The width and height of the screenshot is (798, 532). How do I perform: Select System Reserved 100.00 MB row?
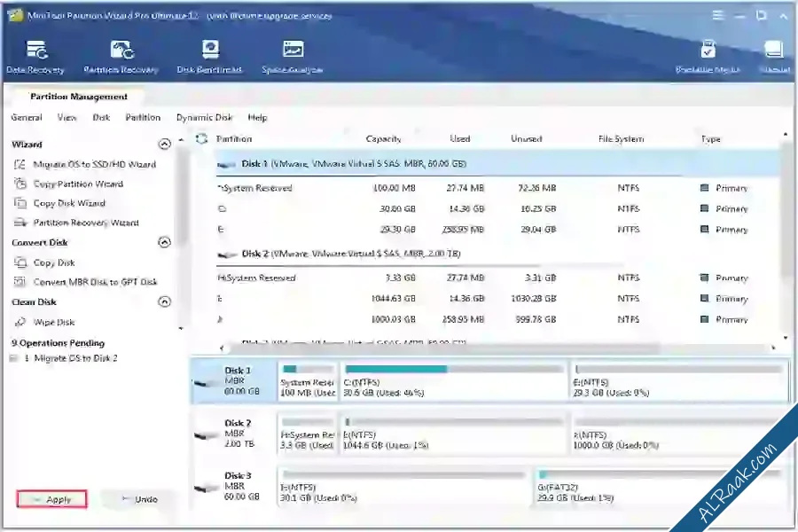point(497,188)
